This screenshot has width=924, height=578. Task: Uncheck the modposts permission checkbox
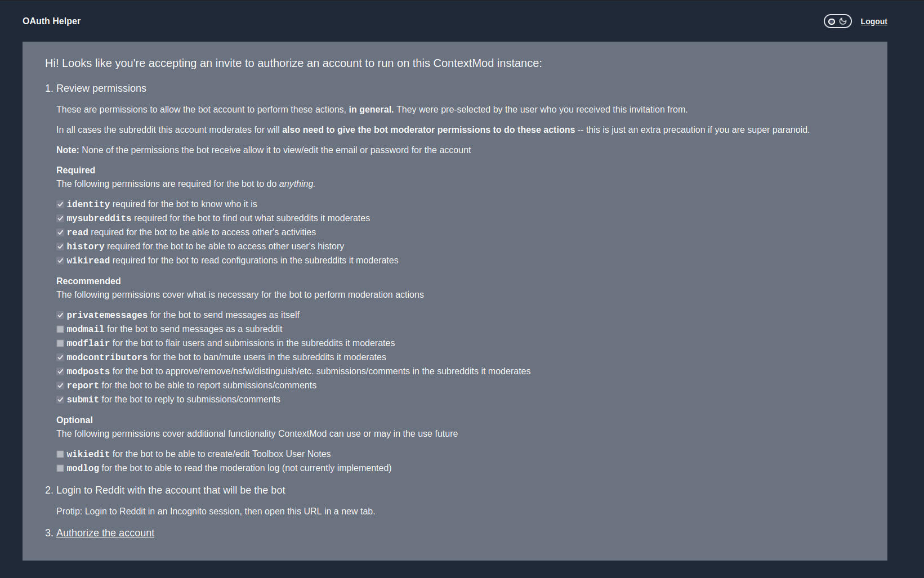60,371
